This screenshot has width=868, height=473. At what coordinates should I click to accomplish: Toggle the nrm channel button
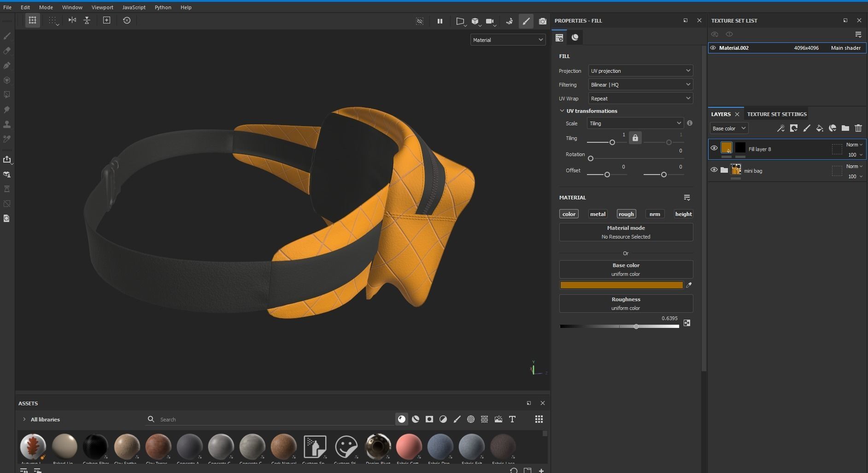click(655, 214)
